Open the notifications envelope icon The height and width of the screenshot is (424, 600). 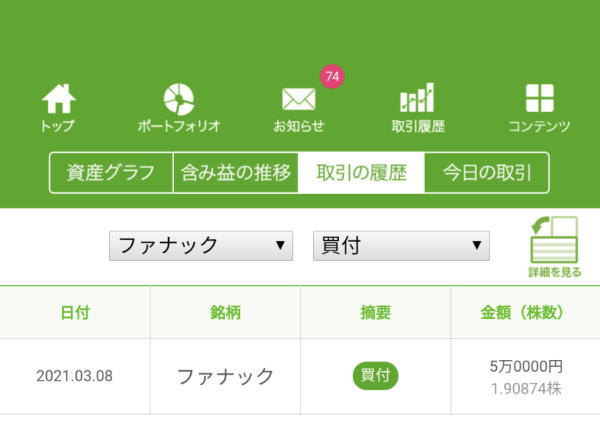tap(298, 100)
